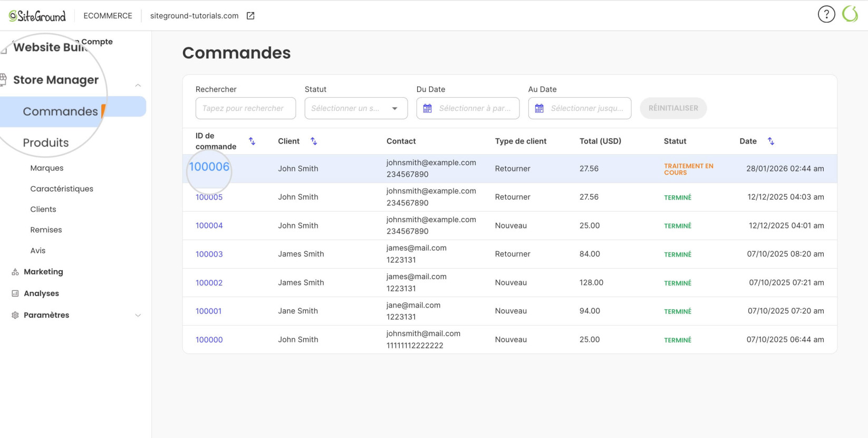Click the green profile swirl icon

[850, 14]
